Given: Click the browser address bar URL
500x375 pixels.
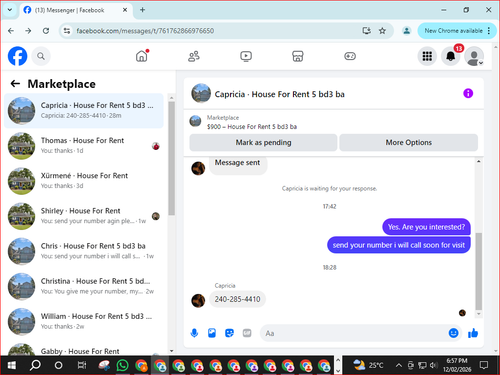Looking at the screenshot, I should [x=145, y=31].
